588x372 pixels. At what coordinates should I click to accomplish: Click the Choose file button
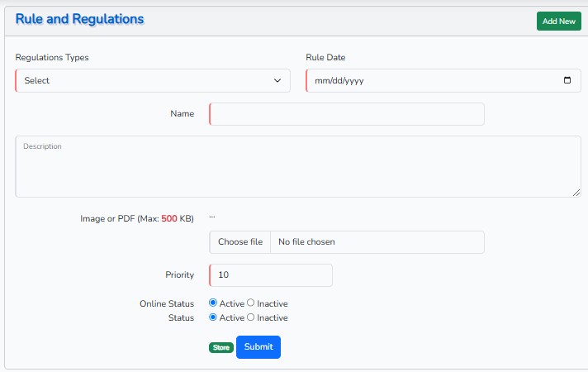tap(240, 242)
